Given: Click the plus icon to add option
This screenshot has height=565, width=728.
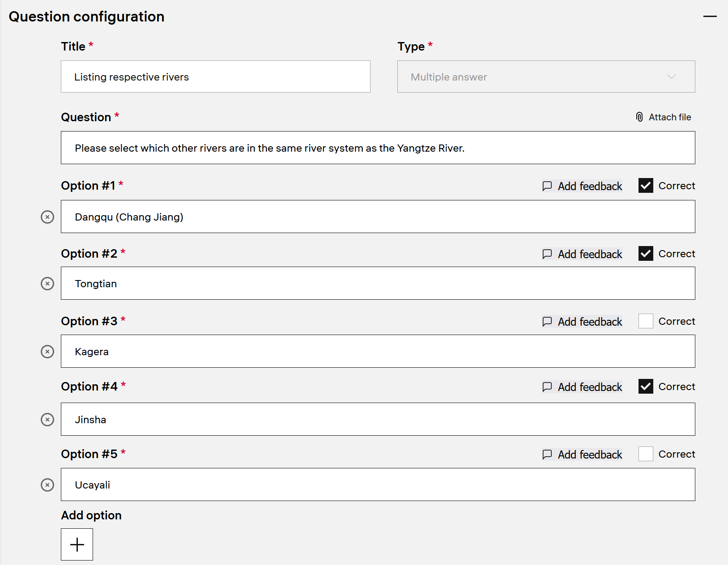Looking at the screenshot, I should click(x=77, y=544).
